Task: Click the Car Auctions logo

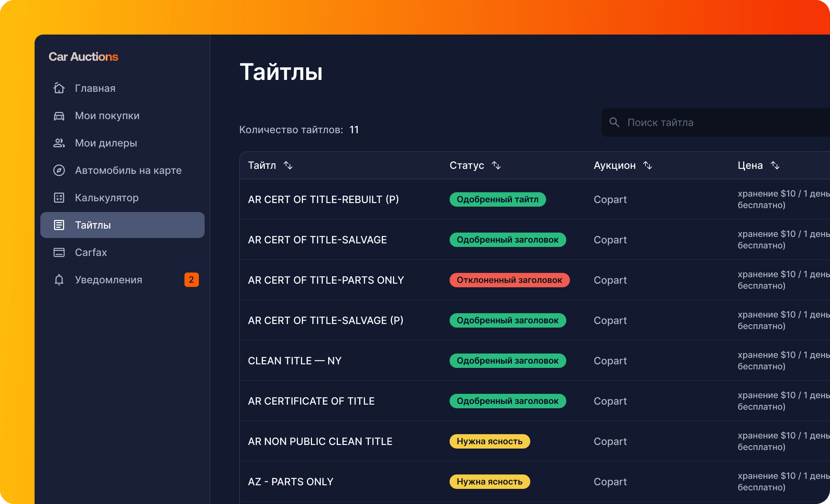Action: pyautogui.click(x=84, y=57)
